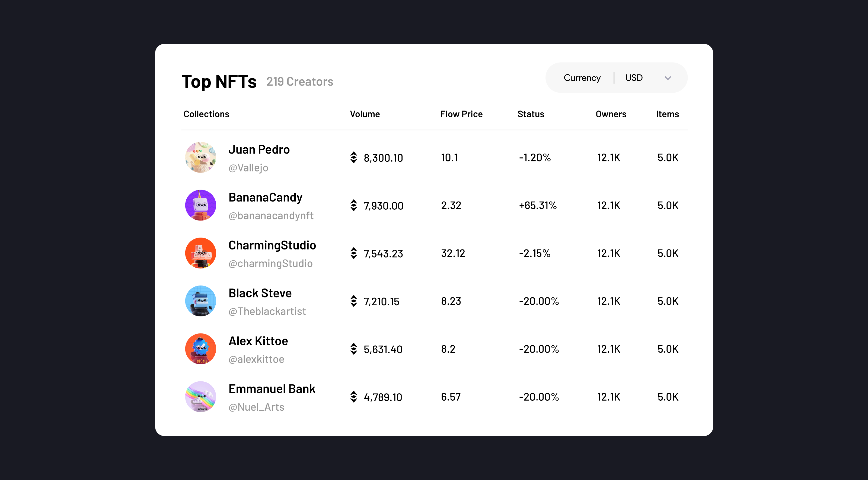This screenshot has height=480, width=868.
Task: Select the Collections column header
Action: tap(206, 114)
